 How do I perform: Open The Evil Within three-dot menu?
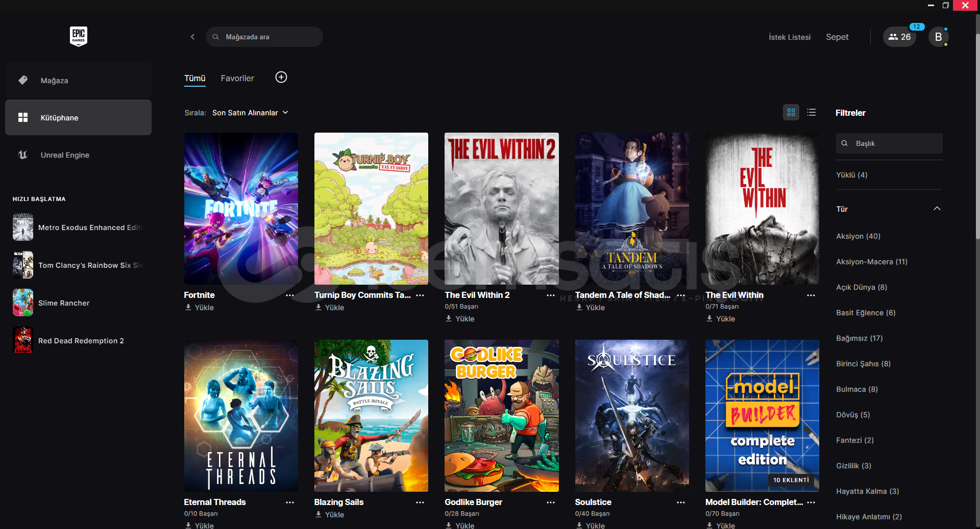(811, 295)
